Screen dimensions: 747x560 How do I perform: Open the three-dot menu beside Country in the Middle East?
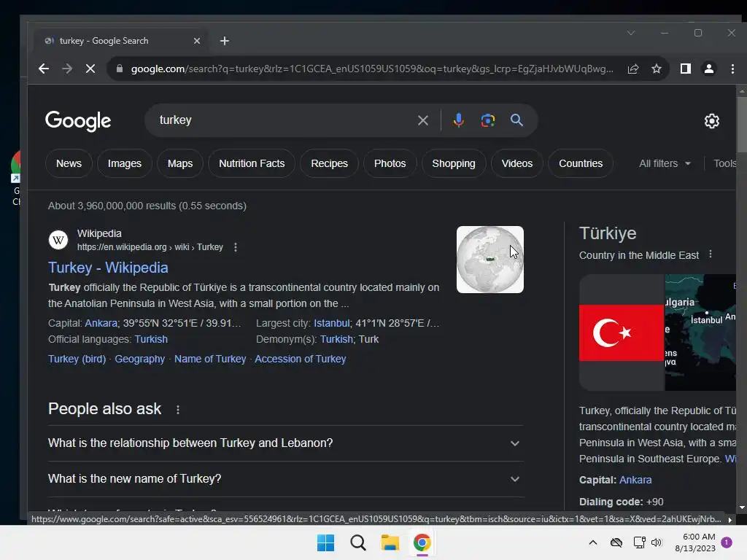tap(711, 254)
